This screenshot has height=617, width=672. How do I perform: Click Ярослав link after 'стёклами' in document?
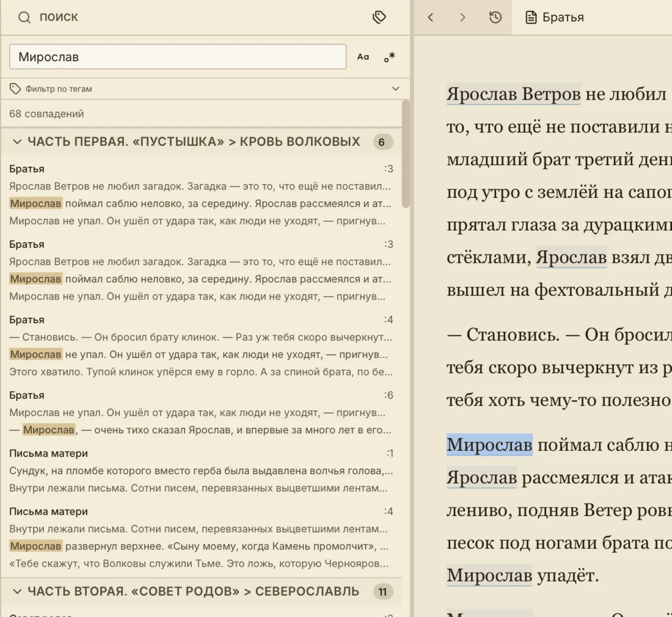pos(571,257)
